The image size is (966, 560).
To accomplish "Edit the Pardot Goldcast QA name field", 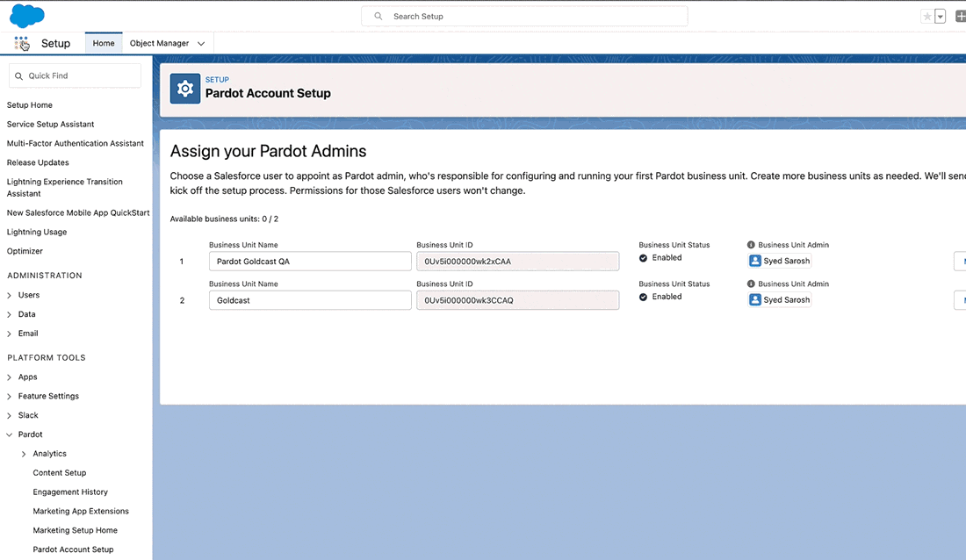I will pos(310,262).
